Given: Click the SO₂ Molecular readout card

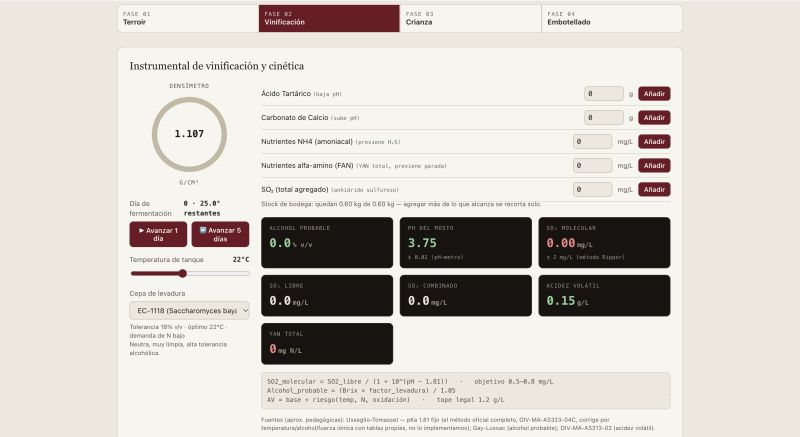Looking at the screenshot, I should pyautogui.click(x=605, y=243).
